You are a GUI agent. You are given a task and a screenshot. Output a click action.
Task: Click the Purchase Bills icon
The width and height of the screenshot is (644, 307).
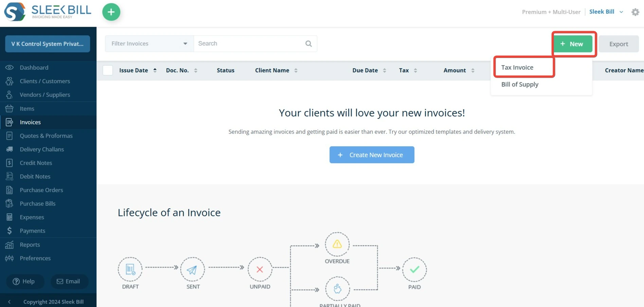pyautogui.click(x=10, y=204)
